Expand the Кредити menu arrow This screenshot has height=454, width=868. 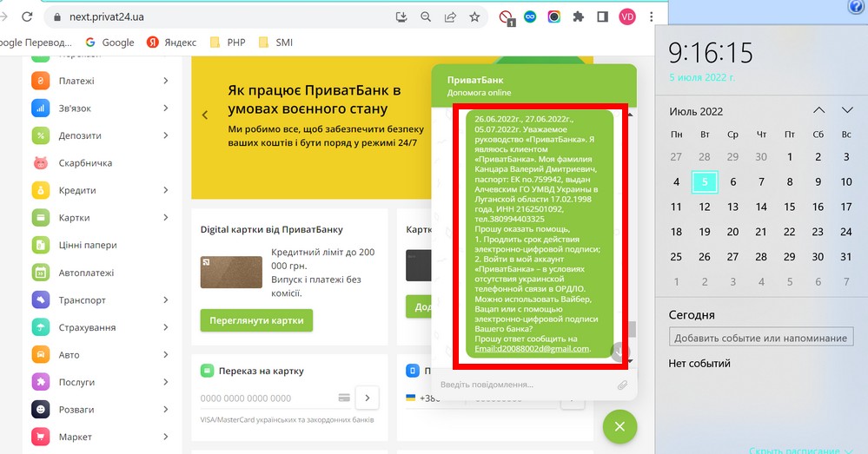pos(165,190)
